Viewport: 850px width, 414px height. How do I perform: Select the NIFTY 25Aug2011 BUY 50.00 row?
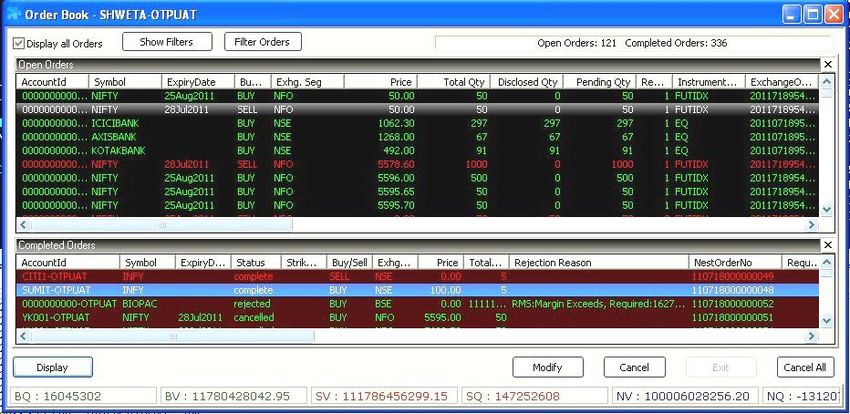coord(417,96)
